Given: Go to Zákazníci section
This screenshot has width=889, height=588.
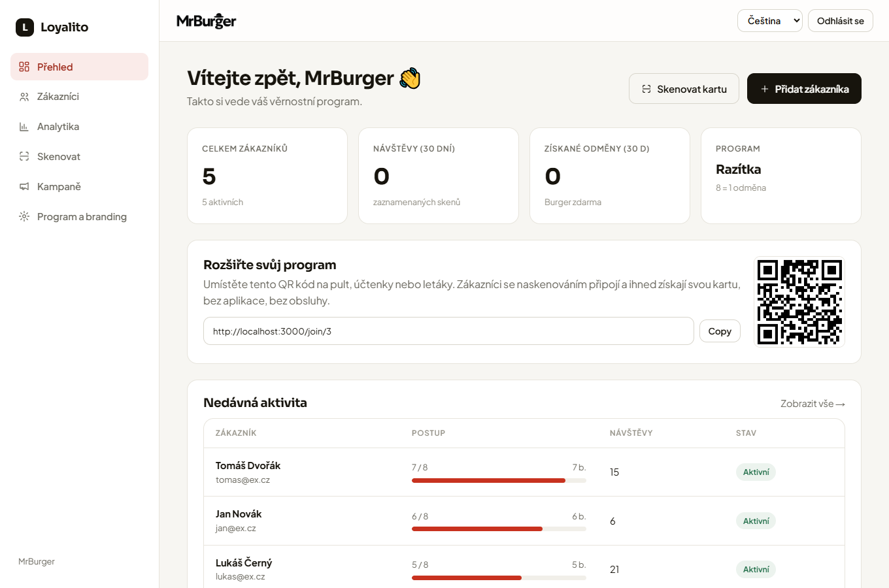Looking at the screenshot, I should [80, 97].
